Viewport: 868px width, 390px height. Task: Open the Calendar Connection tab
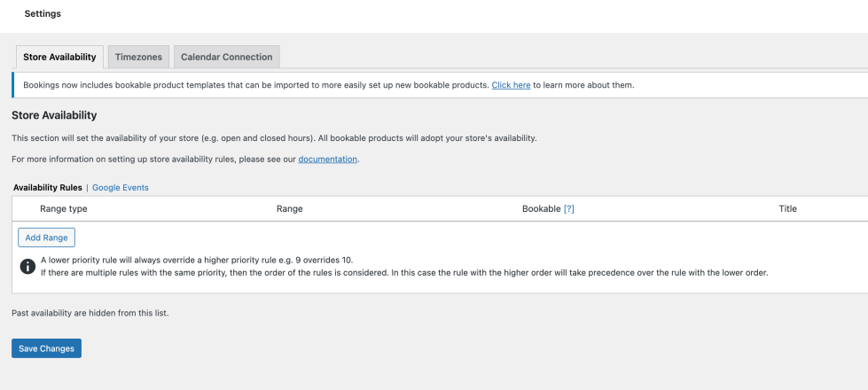click(x=226, y=57)
